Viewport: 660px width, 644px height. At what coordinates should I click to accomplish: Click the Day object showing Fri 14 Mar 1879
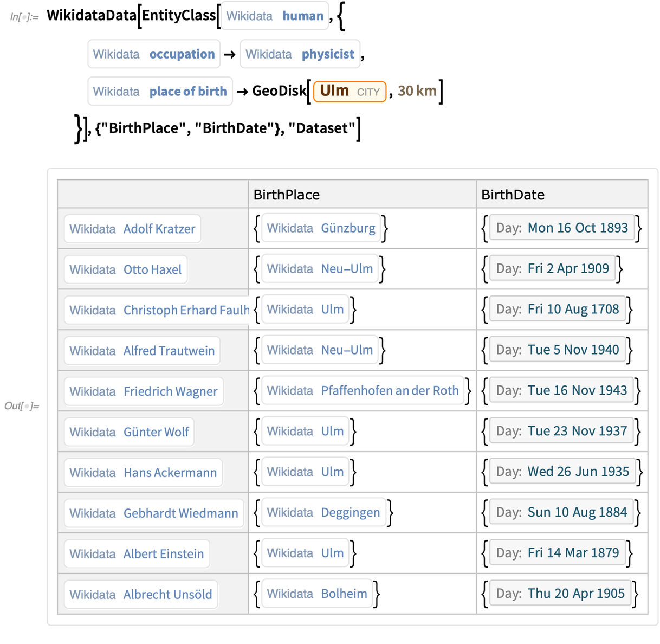click(561, 552)
